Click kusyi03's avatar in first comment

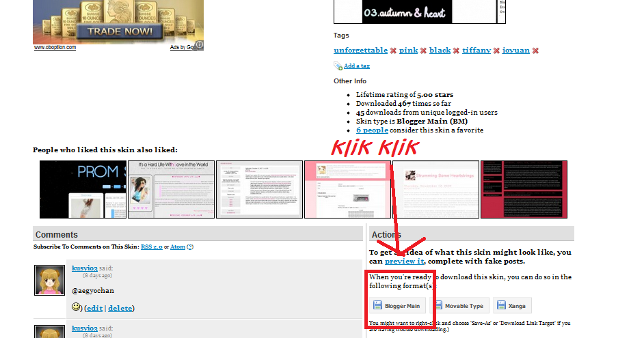click(49, 280)
